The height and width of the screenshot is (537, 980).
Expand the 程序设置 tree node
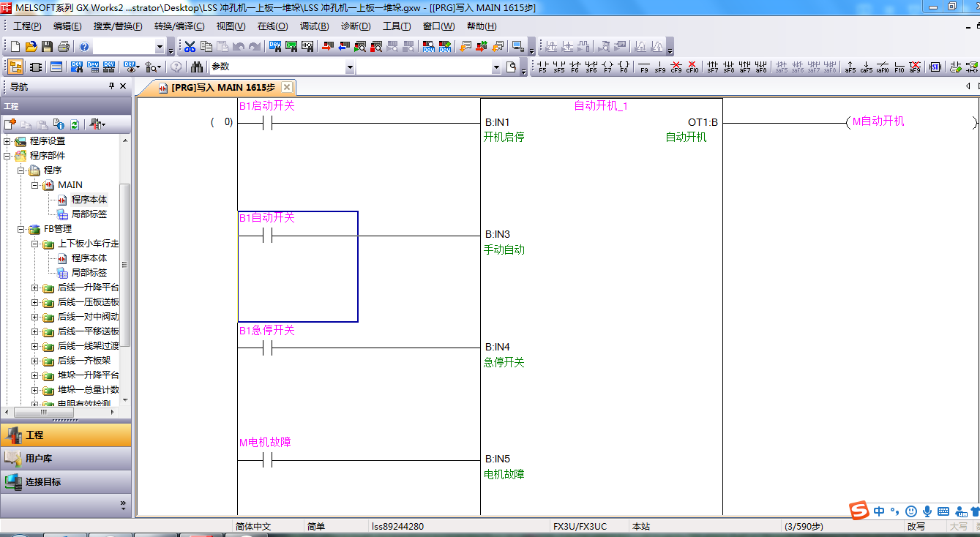pos(7,141)
